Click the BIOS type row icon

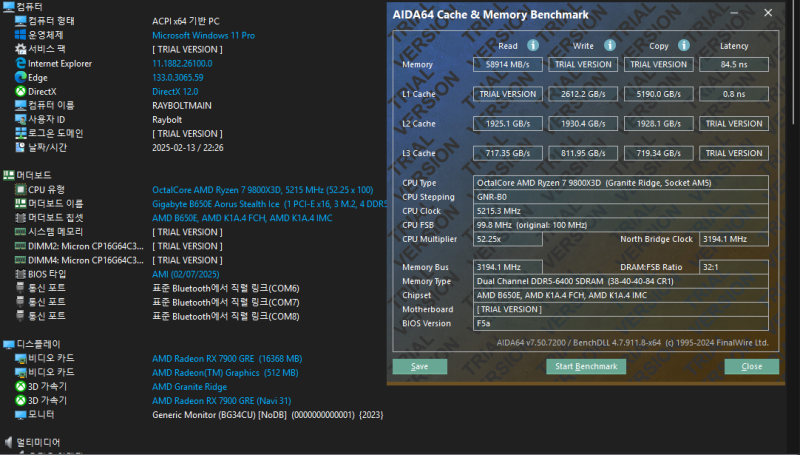click(x=20, y=274)
